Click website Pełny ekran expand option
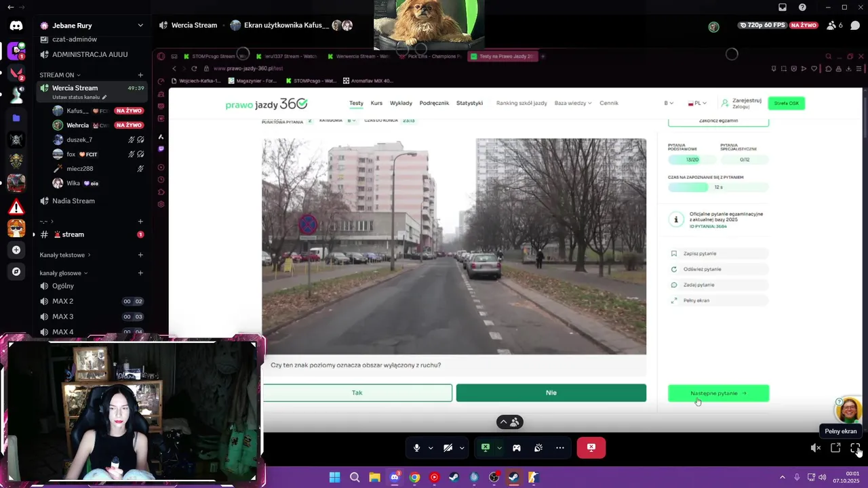 tap(718, 300)
